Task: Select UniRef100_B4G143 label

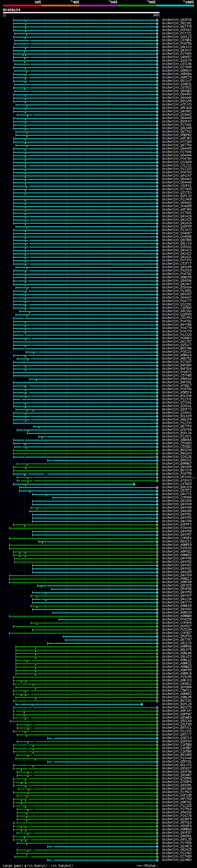Action: 176,453
